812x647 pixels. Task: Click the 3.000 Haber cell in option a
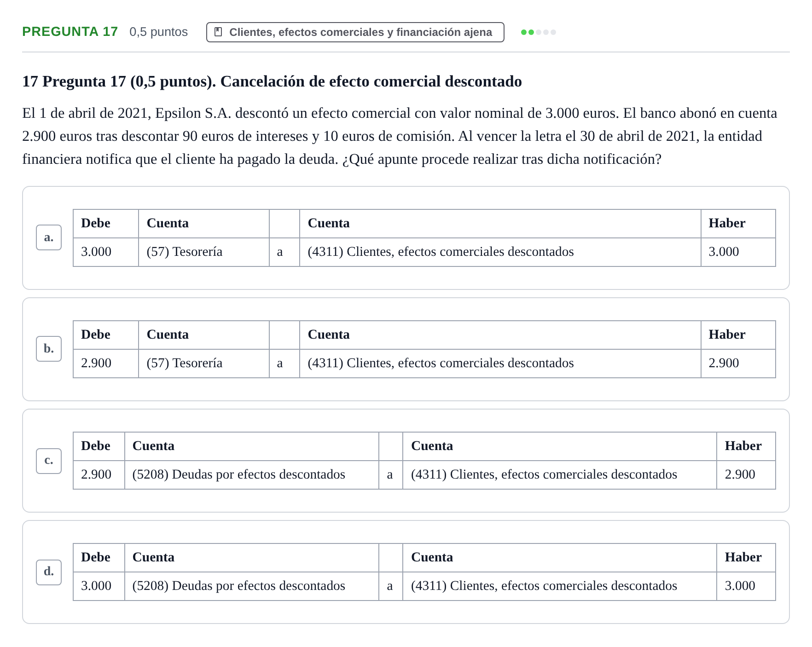click(738, 252)
